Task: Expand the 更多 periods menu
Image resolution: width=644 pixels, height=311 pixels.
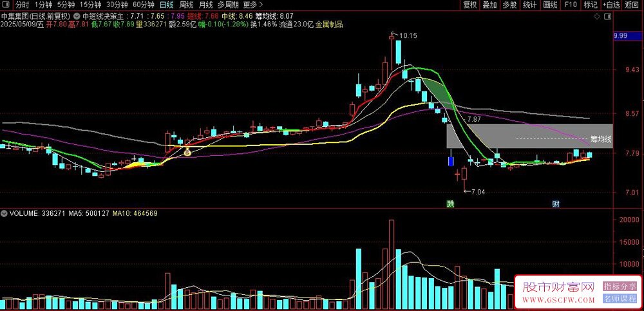Action: click(x=253, y=5)
